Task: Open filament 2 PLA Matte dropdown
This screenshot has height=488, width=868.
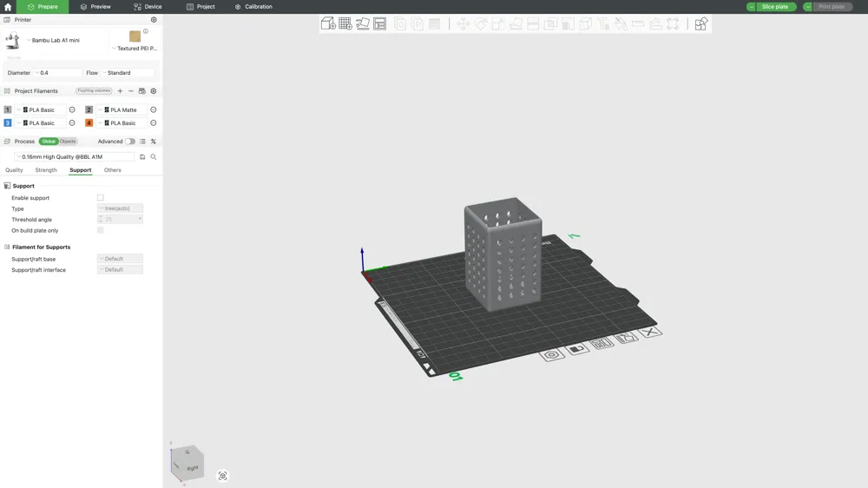Action: (122, 109)
